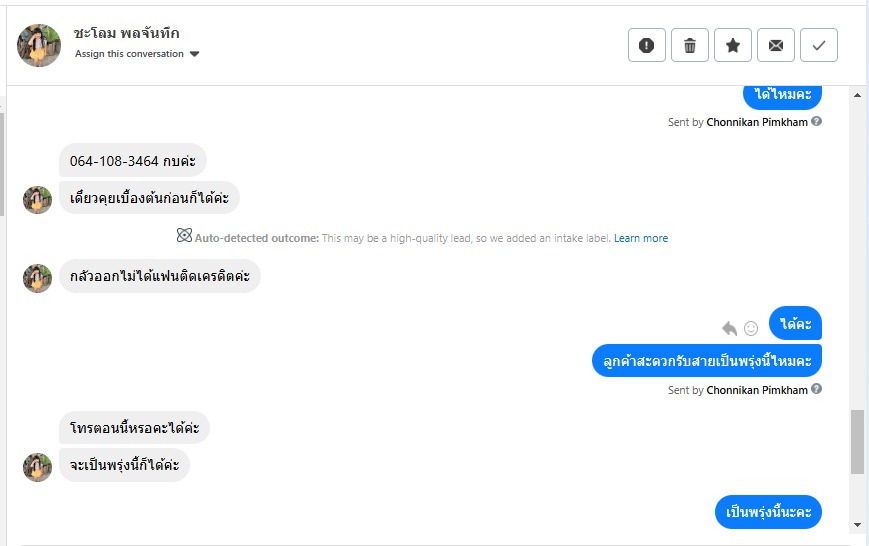Delete conversation using the trash icon
The height and width of the screenshot is (546, 869).
(690, 45)
